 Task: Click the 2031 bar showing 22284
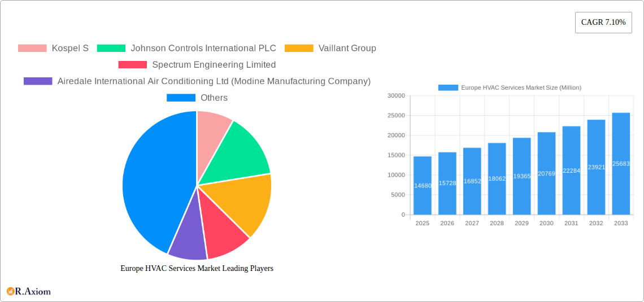(x=571, y=170)
